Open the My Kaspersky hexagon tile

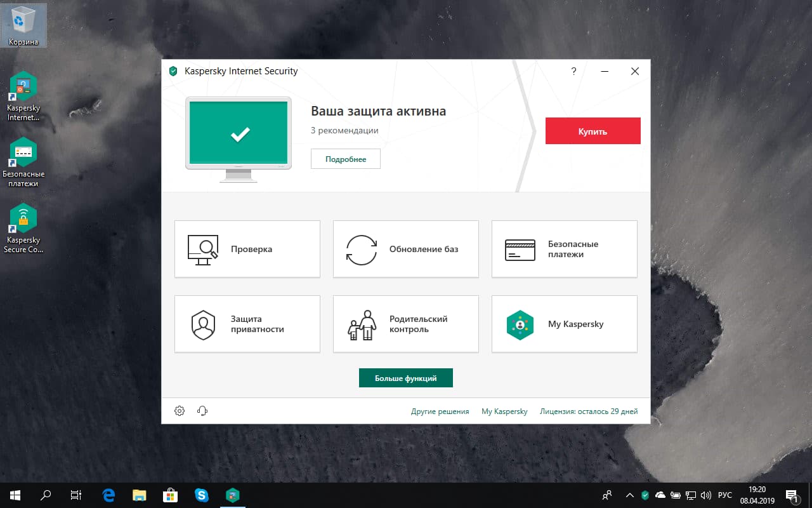pyautogui.click(x=565, y=324)
